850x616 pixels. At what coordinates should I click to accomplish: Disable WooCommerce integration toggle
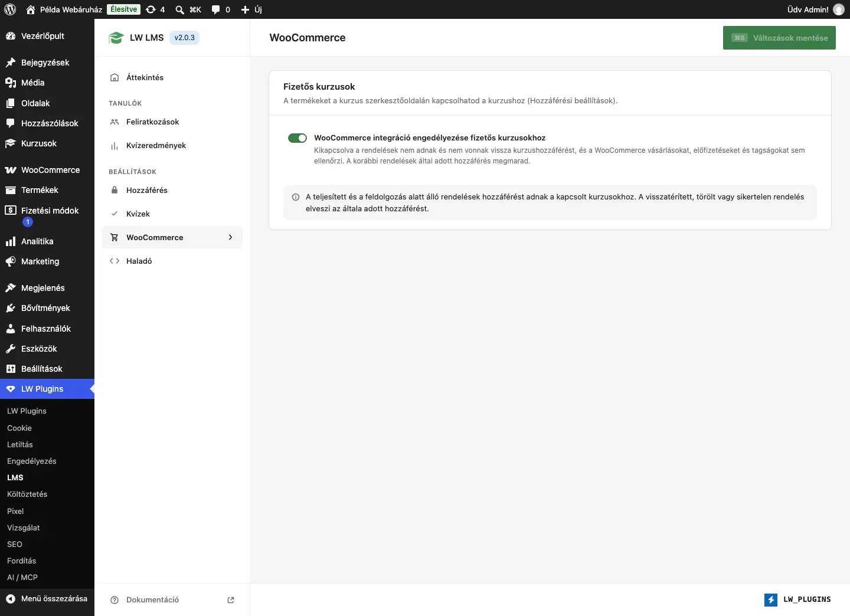point(297,138)
